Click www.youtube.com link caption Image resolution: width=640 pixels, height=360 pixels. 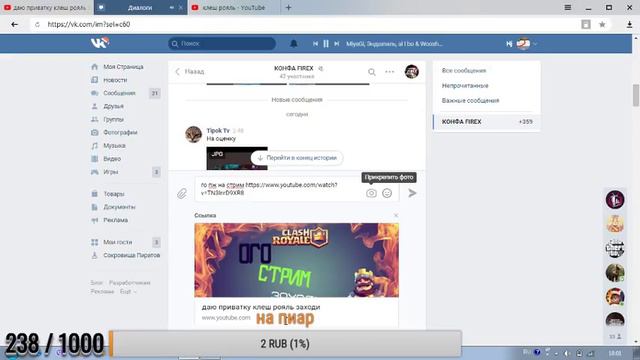point(226,317)
